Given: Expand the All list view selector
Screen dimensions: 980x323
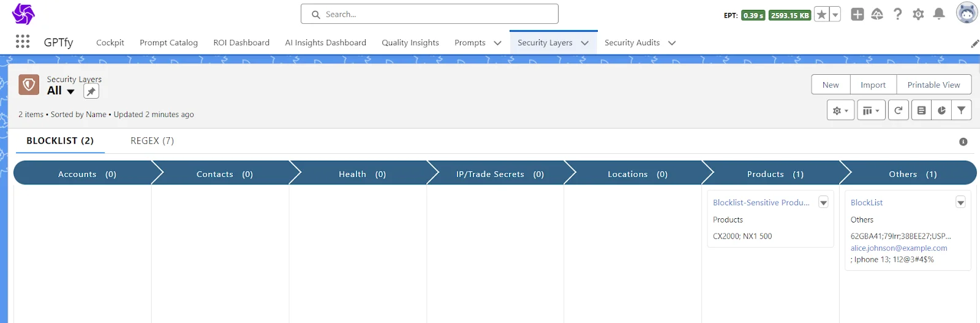Looking at the screenshot, I should (x=70, y=91).
